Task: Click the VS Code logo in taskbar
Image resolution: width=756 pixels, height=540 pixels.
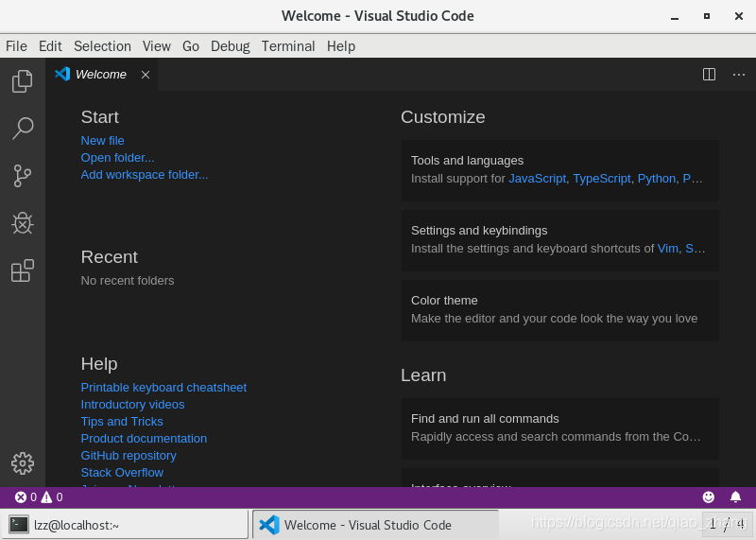Action: tap(269, 525)
